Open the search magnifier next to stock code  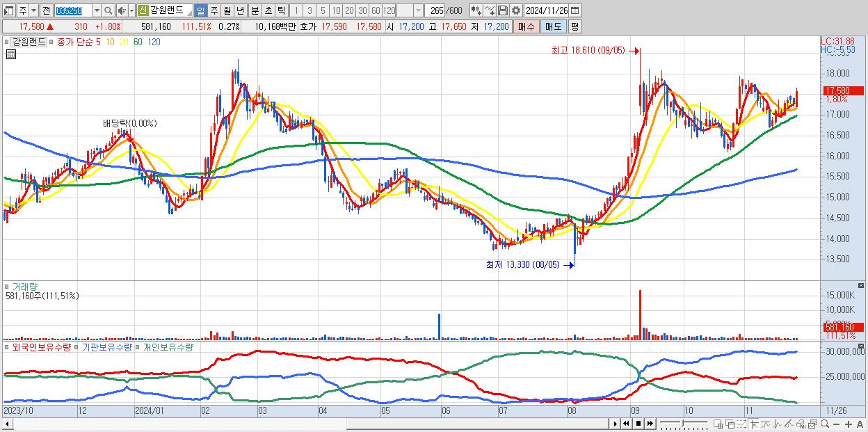tap(108, 10)
